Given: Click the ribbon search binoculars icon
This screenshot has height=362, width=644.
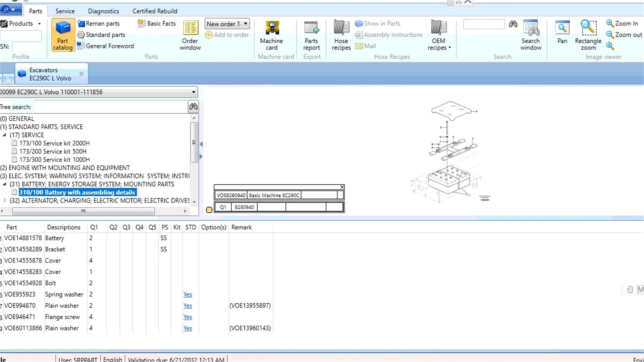Looking at the screenshot, I should tap(513, 24).
